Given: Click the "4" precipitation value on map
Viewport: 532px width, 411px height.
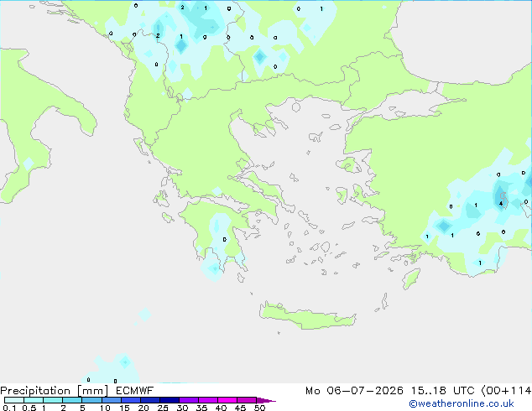Looking at the screenshot, I should pos(501,204).
